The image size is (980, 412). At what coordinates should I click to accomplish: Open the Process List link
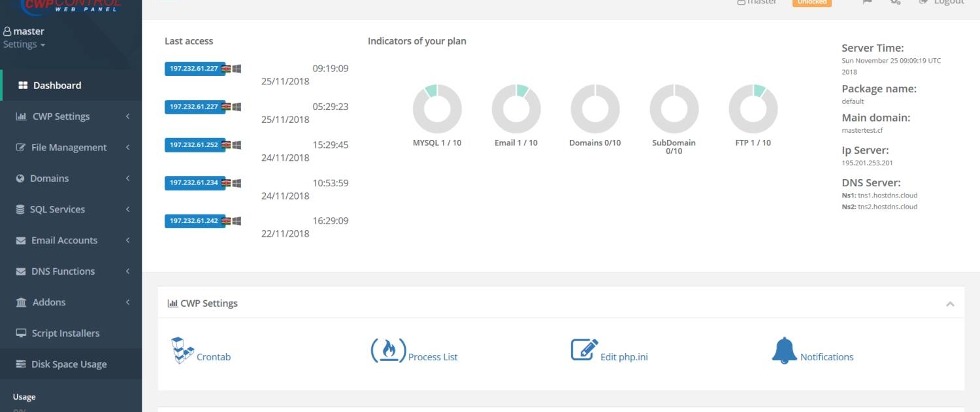point(433,357)
